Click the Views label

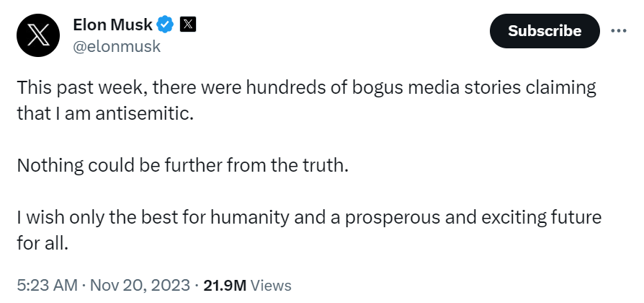[271, 285]
